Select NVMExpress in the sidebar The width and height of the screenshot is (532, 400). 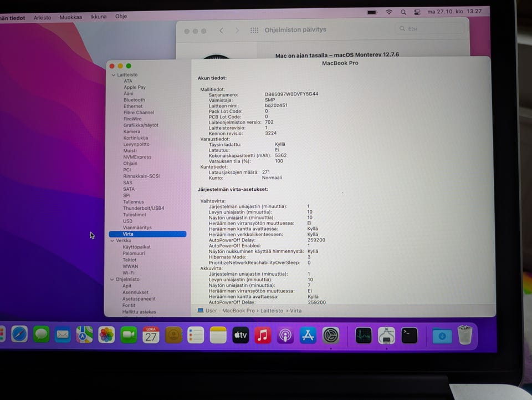[x=137, y=157]
